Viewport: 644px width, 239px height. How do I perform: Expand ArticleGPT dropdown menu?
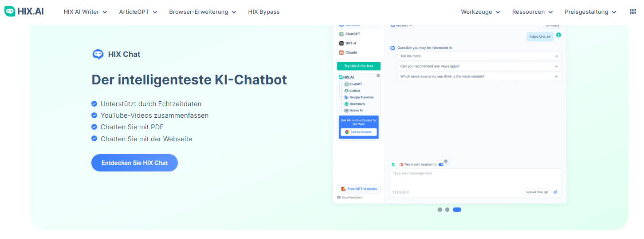coord(138,12)
